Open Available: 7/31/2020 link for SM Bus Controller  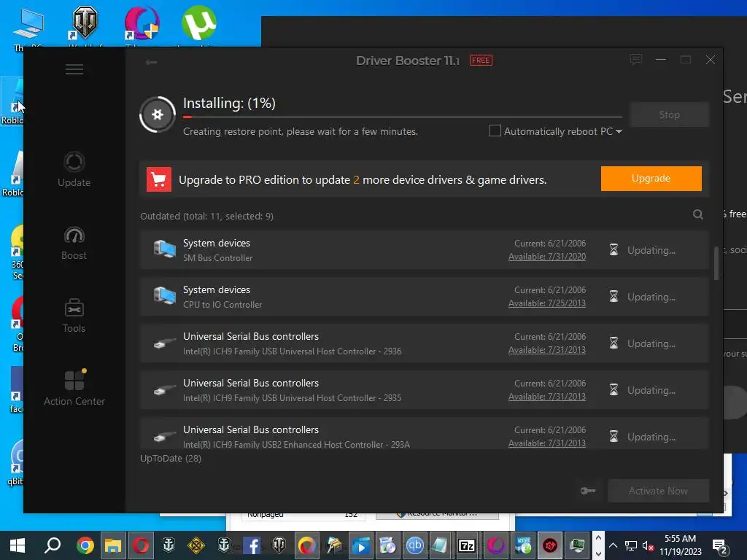point(547,257)
